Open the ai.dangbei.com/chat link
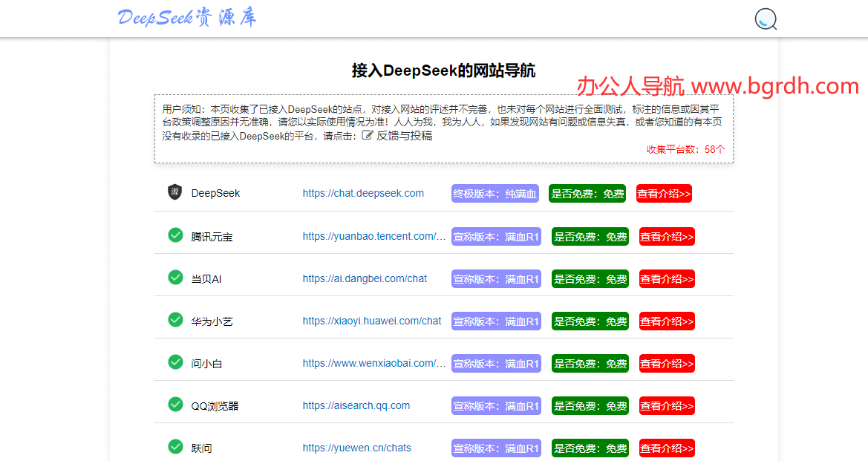 [364, 278]
